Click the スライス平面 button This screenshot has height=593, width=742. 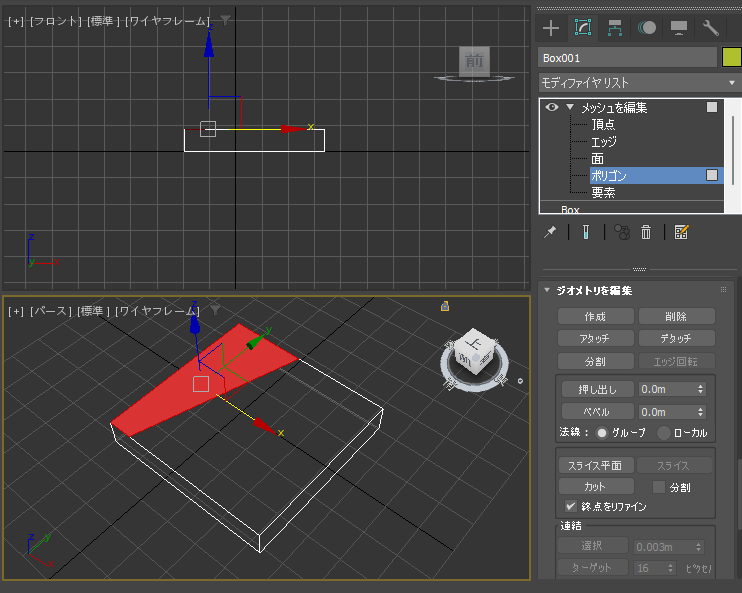(595, 465)
